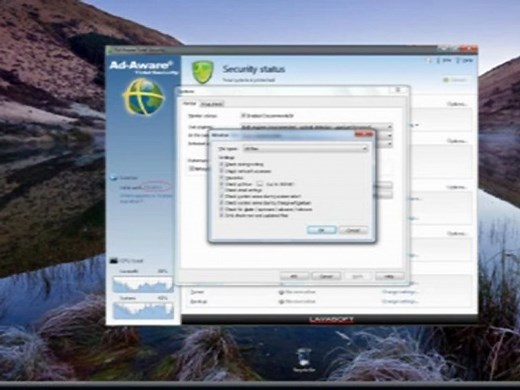Image resolution: width=520 pixels, height=390 pixels.
Task: Click Cancel in the Monitor settings dialog
Action: pos(353,230)
